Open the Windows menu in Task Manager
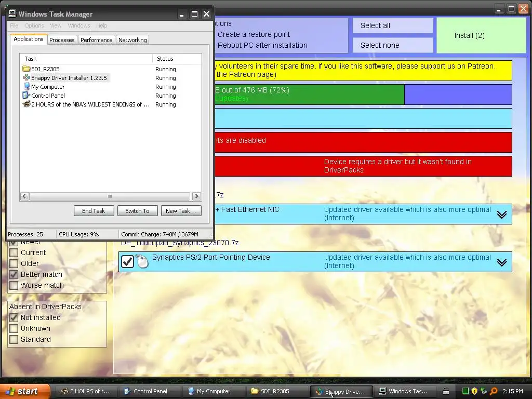532x399 pixels. 79,25
